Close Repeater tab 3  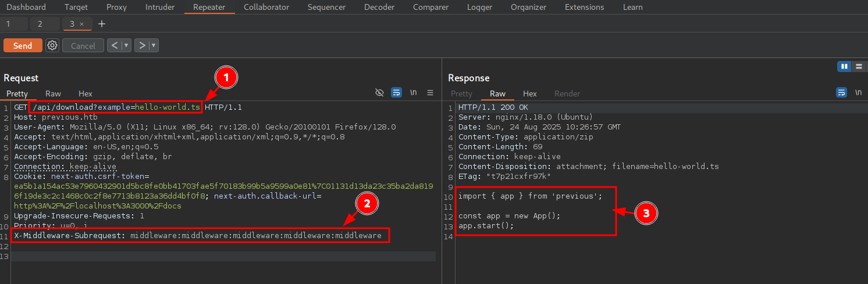pyautogui.click(x=82, y=24)
